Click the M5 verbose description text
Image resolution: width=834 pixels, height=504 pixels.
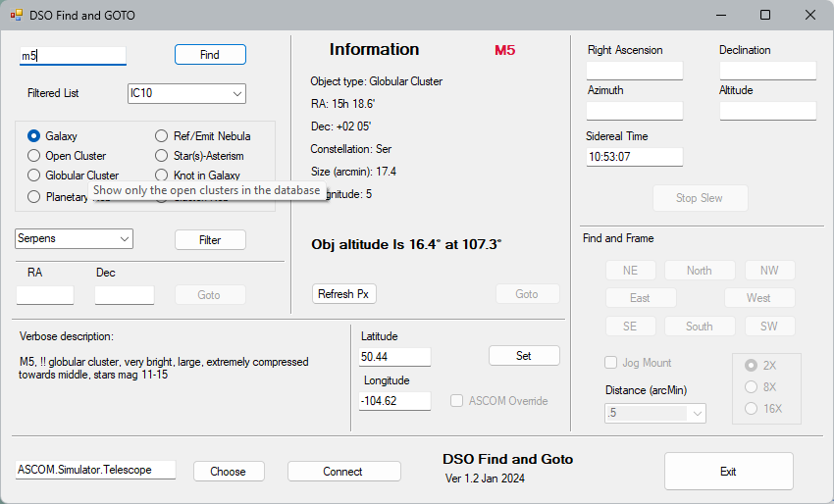point(164,368)
